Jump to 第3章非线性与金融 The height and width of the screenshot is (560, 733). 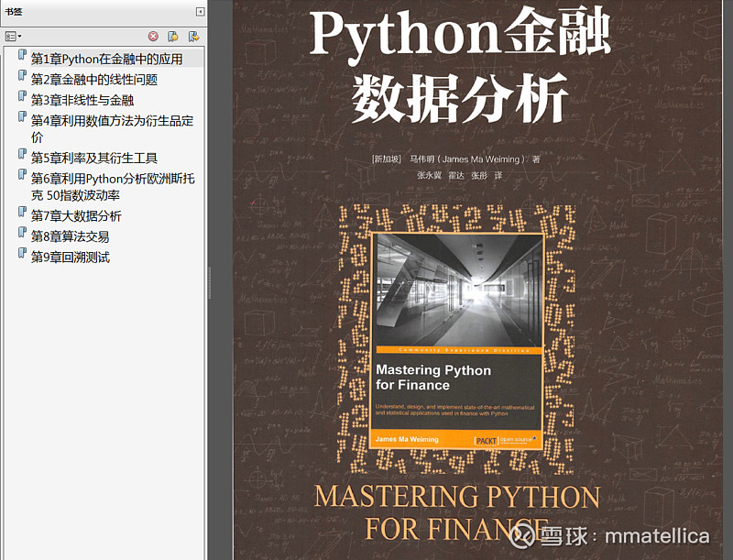point(82,100)
